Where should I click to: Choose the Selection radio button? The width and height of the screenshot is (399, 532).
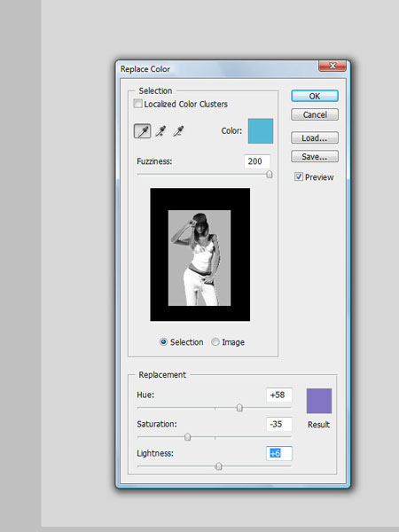163,342
